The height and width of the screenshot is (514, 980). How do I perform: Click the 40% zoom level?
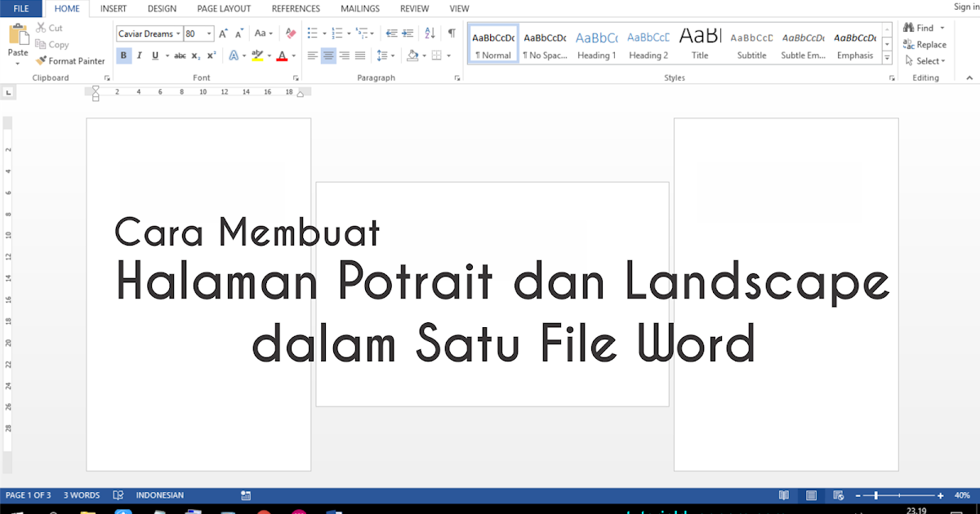961,495
